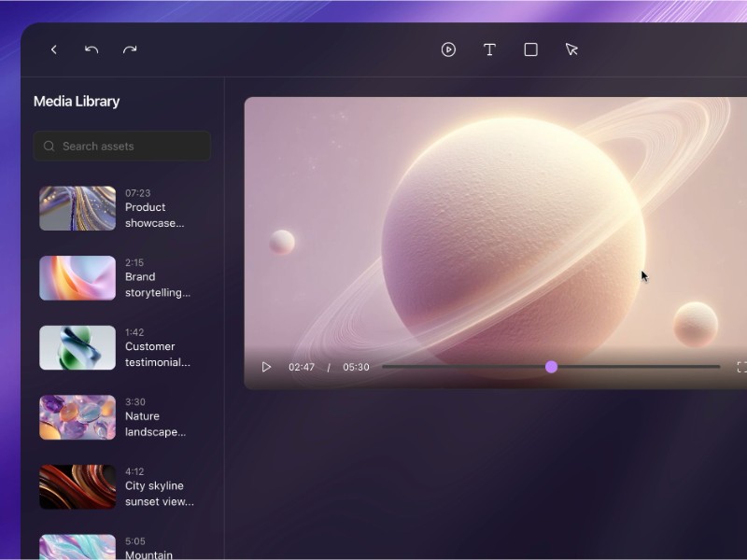
Task: Select the Mountain clip thumbnail
Action: pyautogui.click(x=77, y=547)
